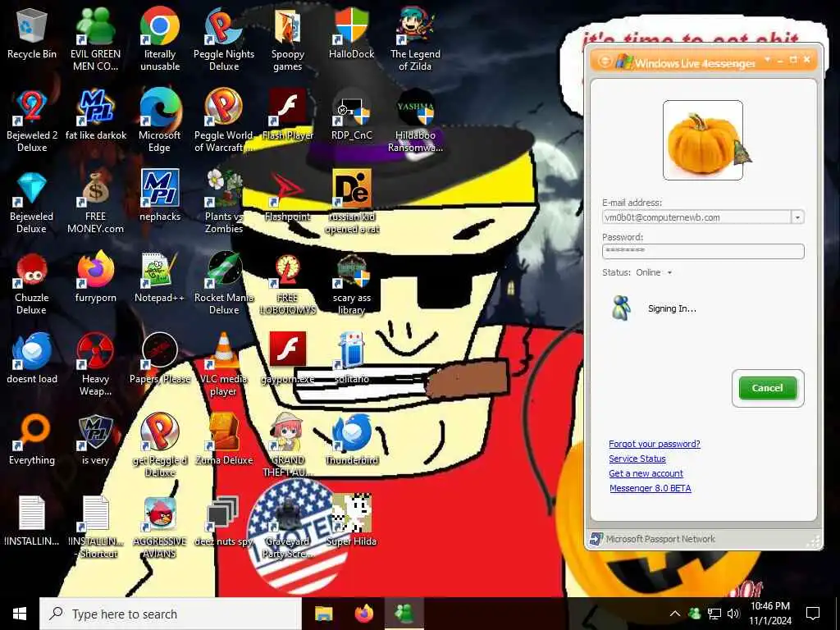Select the Flash Player shortcut
The height and width of the screenshot is (630, 840).
coord(288,107)
